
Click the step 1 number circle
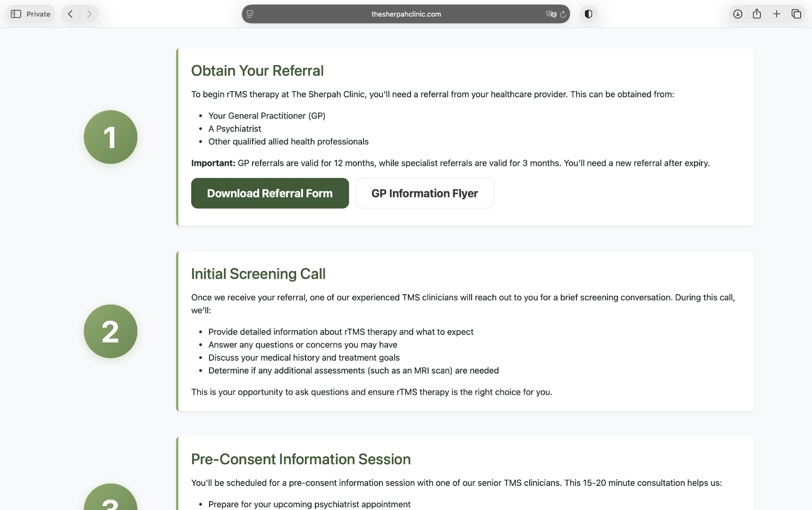110,137
